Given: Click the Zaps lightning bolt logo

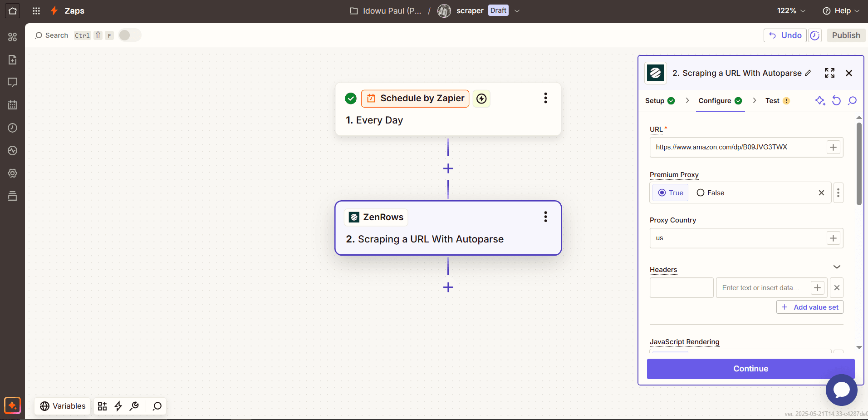Looking at the screenshot, I should coord(54,10).
